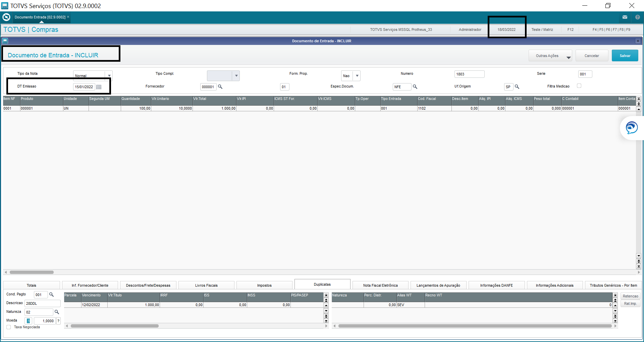Click the TOTVS round logo icon
The height and width of the screenshot is (342, 644).
pyautogui.click(x=6, y=17)
